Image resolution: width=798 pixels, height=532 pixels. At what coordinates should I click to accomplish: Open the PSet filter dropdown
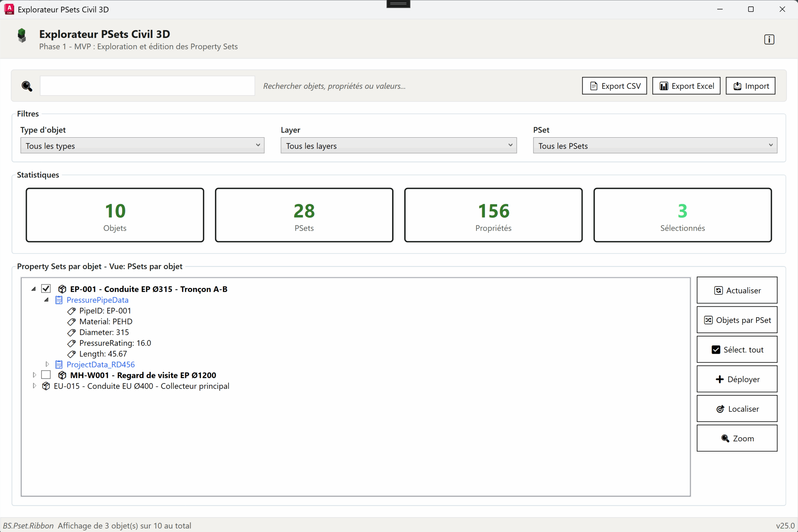coord(655,146)
